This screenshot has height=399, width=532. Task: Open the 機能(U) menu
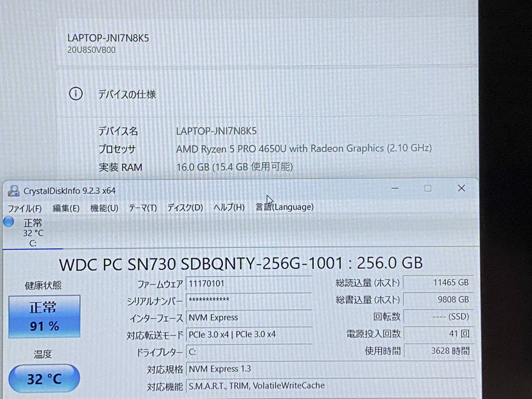coord(104,208)
